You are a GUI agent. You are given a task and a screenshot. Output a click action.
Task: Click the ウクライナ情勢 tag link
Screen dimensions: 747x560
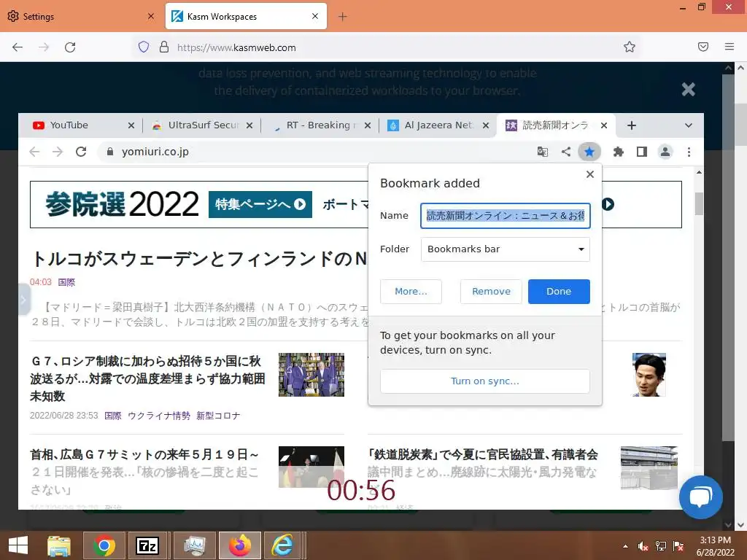(x=159, y=416)
